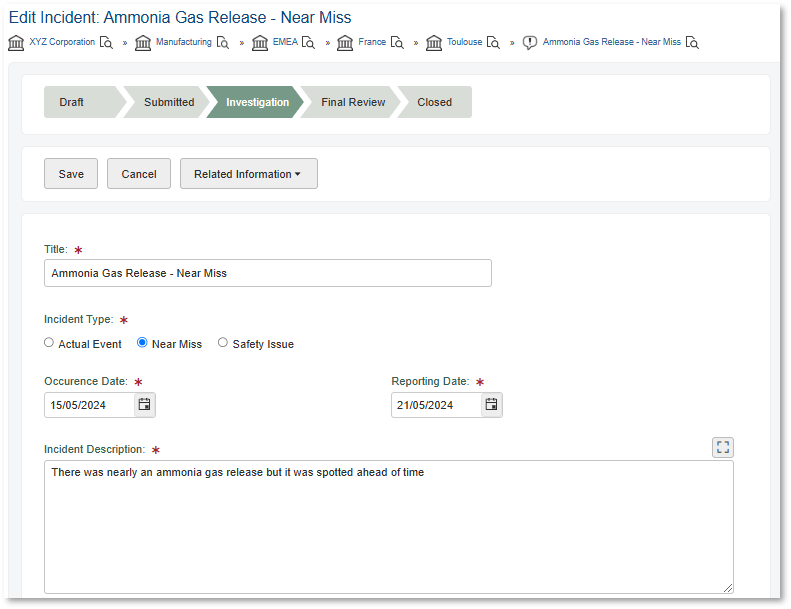Click the Save button
791x609 pixels.
tap(71, 174)
